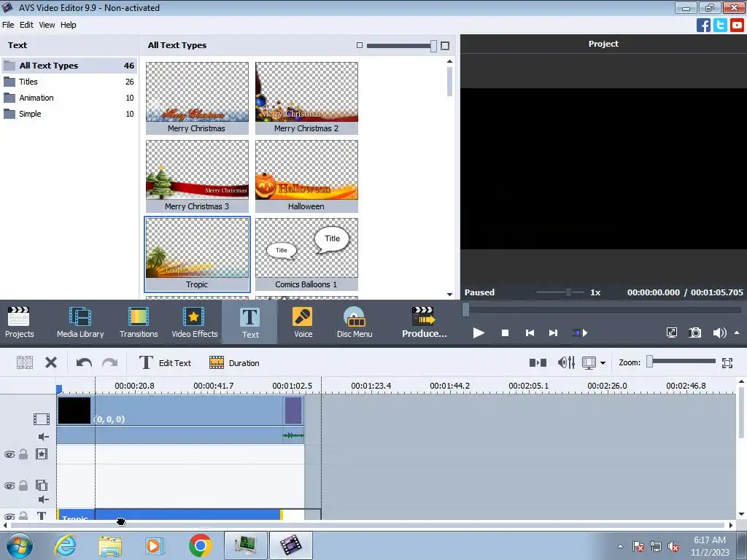Open the Disc Menu section
Screen dimensions: 747x560
355,322
